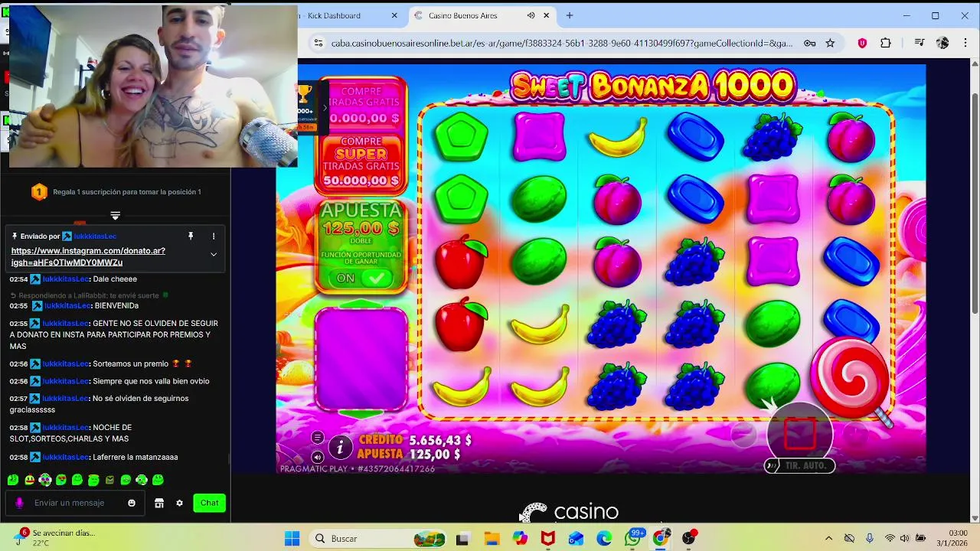Screen dimensions: 980x551
Task: Stop the spin with the red square button
Action: point(800,434)
